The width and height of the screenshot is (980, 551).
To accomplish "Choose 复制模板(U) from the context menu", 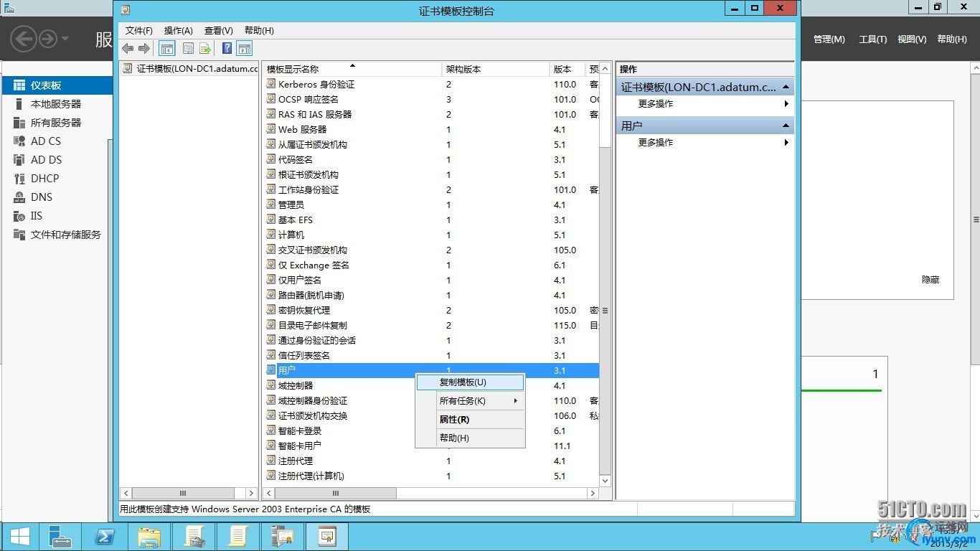I will pos(471,382).
